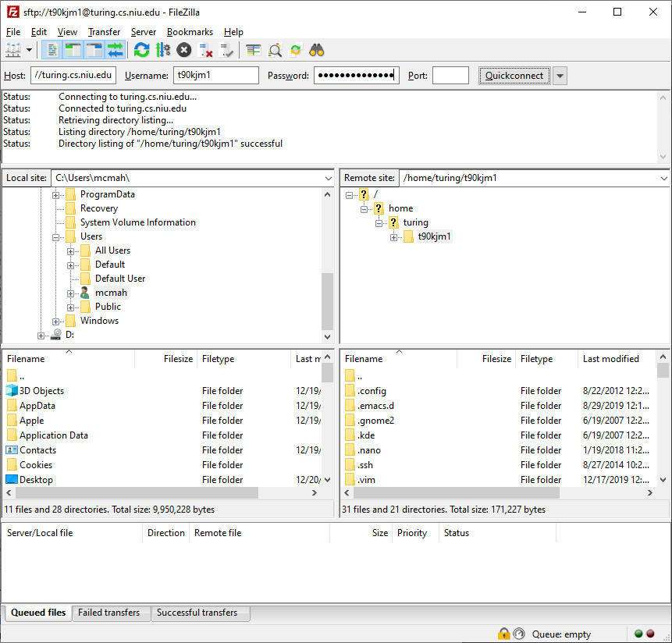Image resolution: width=672 pixels, height=643 pixels.
Task: Select the Desktop folder in local list
Action: coord(36,480)
